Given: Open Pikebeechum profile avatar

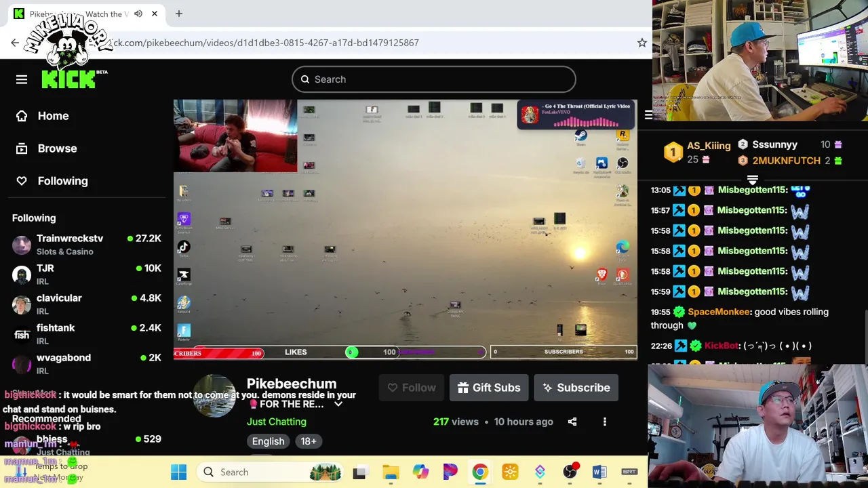Looking at the screenshot, I should [214, 396].
